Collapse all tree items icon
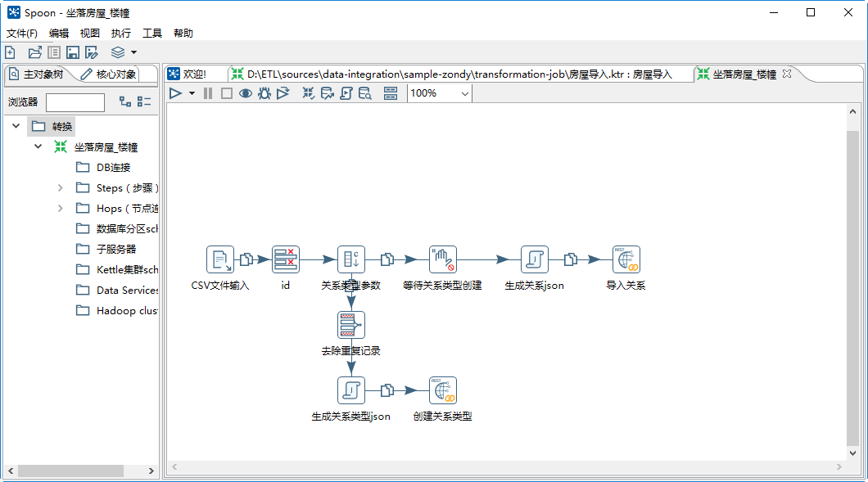Screen dimensions: 868x482 click(144, 101)
